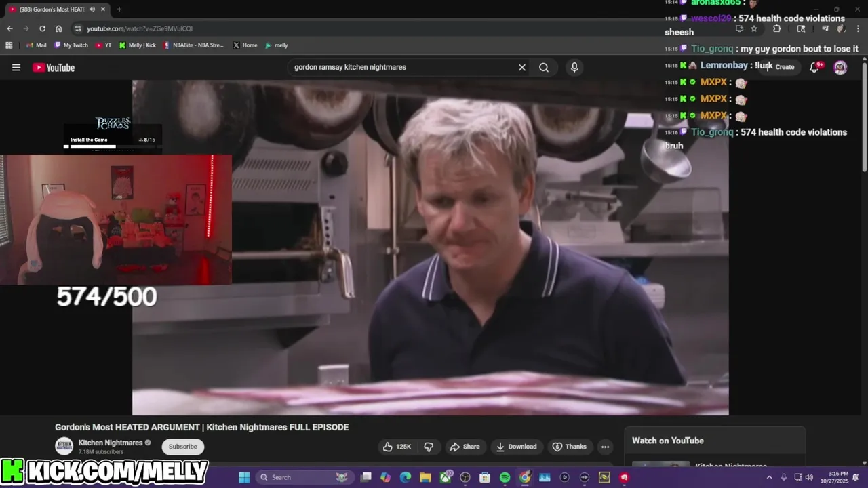Click the video title text

[x=202, y=427]
